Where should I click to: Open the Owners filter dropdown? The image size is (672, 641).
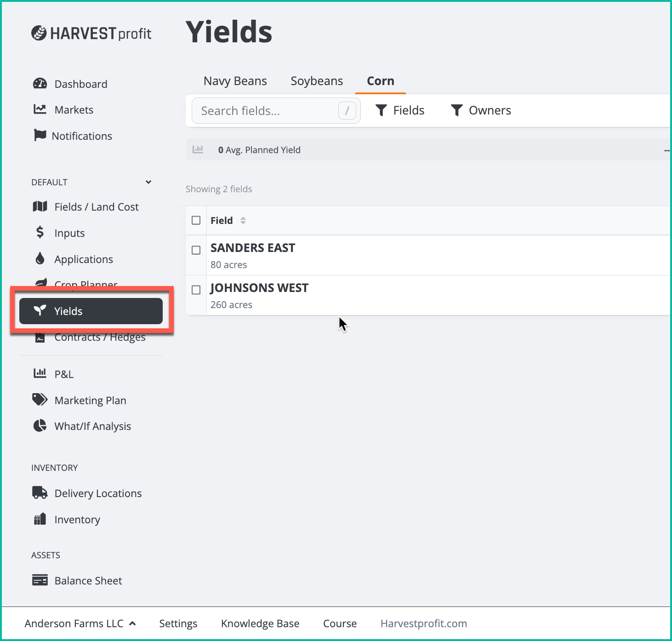pyautogui.click(x=481, y=110)
